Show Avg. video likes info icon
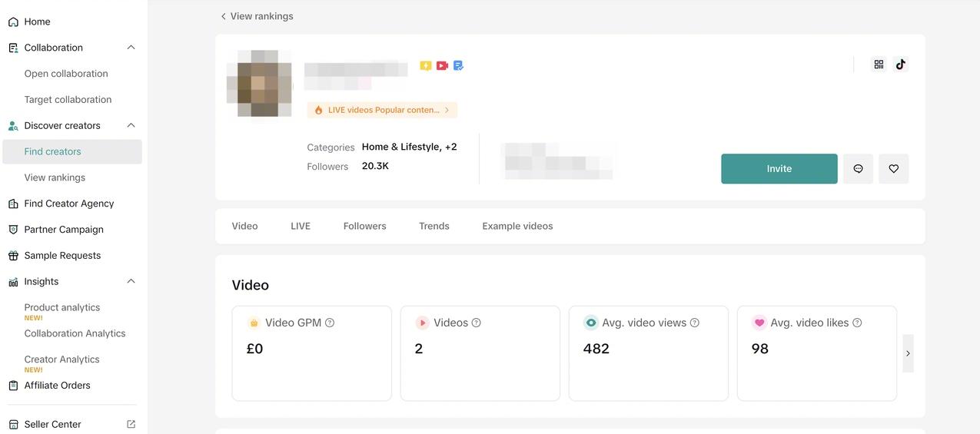 (857, 323)
